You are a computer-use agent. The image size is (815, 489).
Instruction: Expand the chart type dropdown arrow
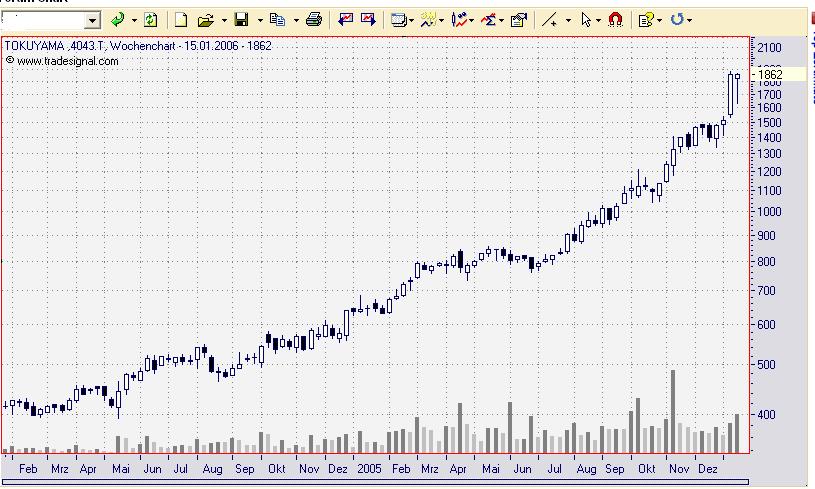point(471,21)
